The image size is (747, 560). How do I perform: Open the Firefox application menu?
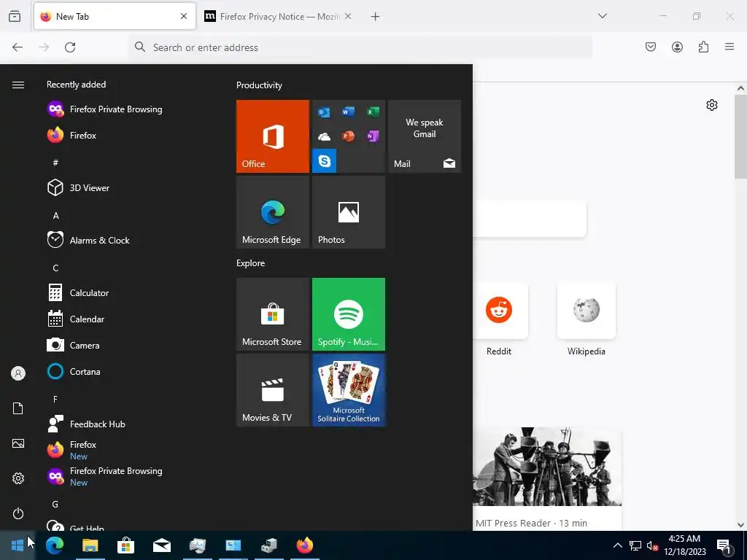point(729,47)
